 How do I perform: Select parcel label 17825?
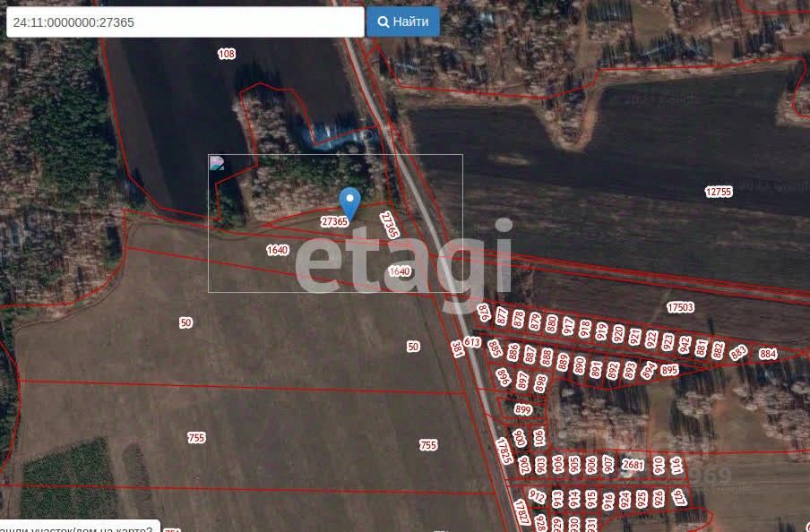(x=504, y=450)
